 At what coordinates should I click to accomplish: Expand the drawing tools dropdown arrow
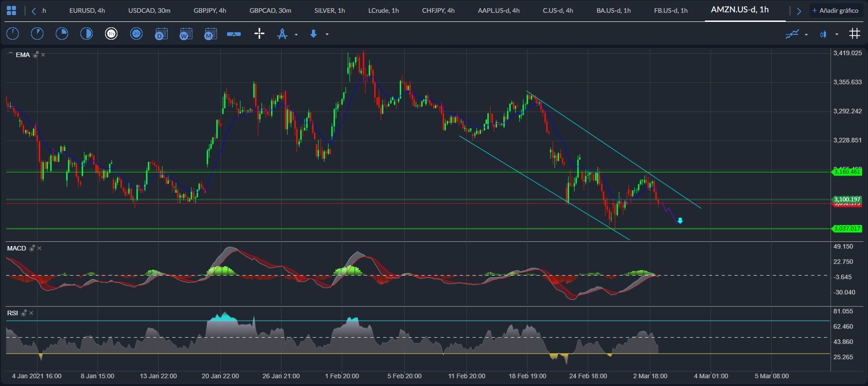pyautogui.click(x=296, y=34)
